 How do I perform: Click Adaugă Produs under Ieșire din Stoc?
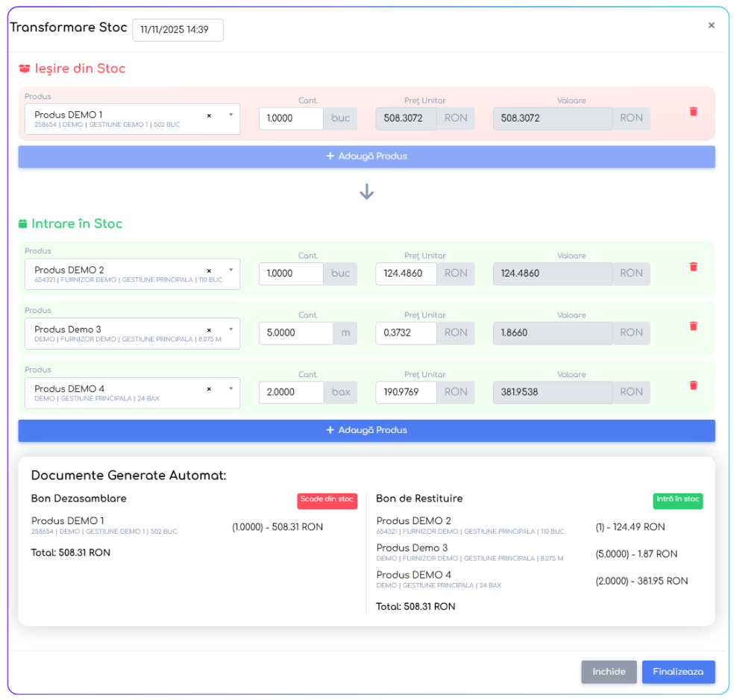366,157
